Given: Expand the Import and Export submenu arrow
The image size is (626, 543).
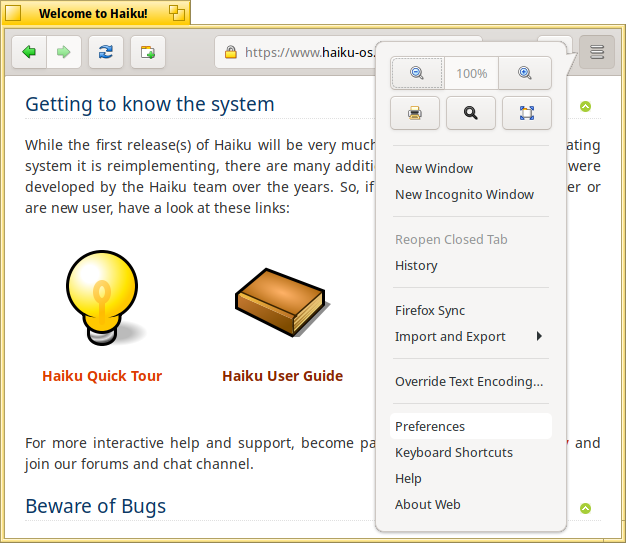Looking at the screenshot, I should [x=539, y=336].
